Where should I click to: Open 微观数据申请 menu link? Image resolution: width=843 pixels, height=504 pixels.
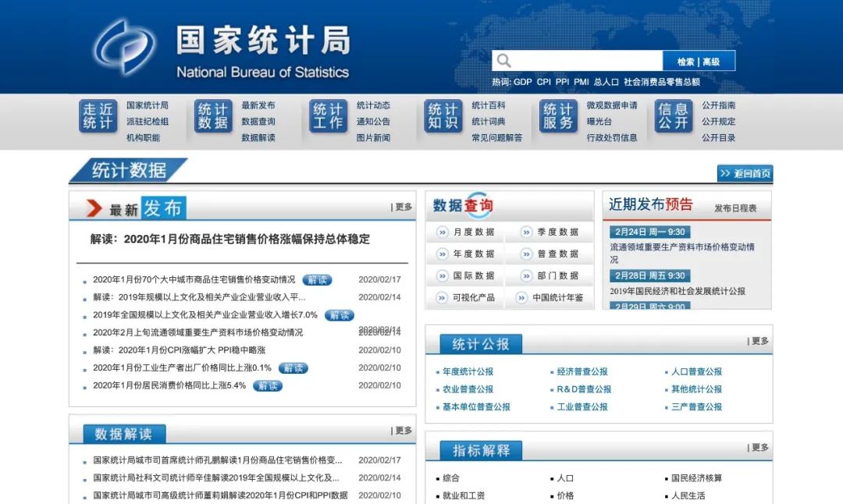click(x=612, y=105)
